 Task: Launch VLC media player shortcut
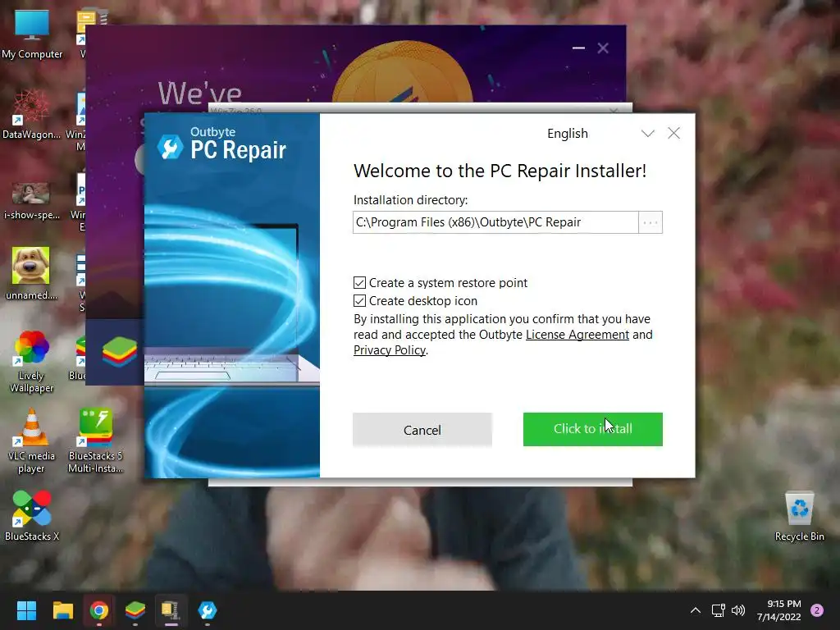pyautogui.click(x=31, y=441)
